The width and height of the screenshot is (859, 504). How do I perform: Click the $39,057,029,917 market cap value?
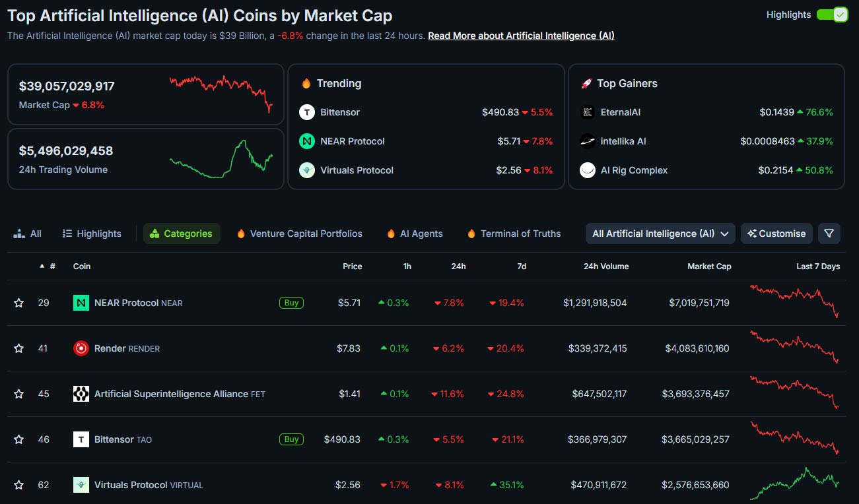pyautogui.click(x=67, y=86)
